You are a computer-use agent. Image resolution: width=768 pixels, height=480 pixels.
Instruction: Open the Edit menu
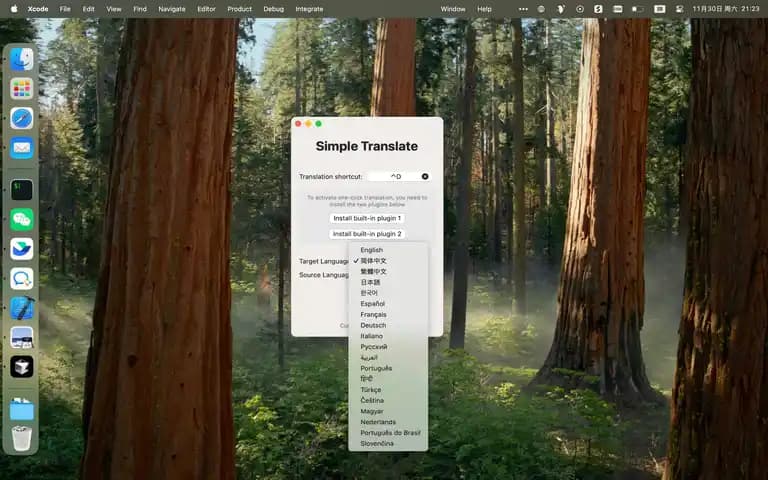(x=88, y=9)
